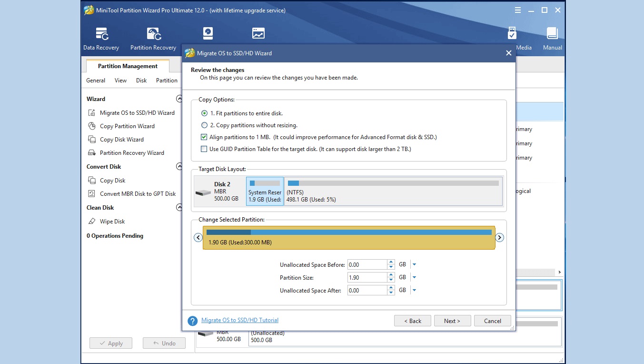Click the blue help question mark icon

192,321
